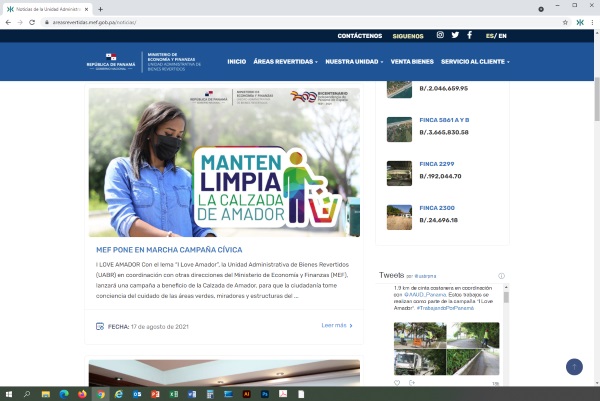Open FINCA 2299 listing link
The width and height of the screenshot is (600, 401).
tap(437, 163)
